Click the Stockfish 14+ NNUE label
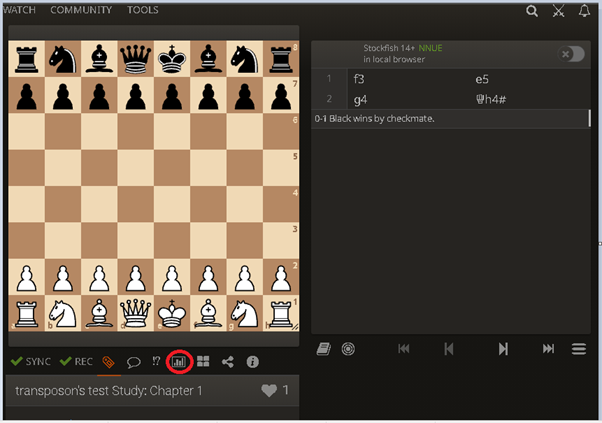This screenshot has width=602, height=423. 403,48
